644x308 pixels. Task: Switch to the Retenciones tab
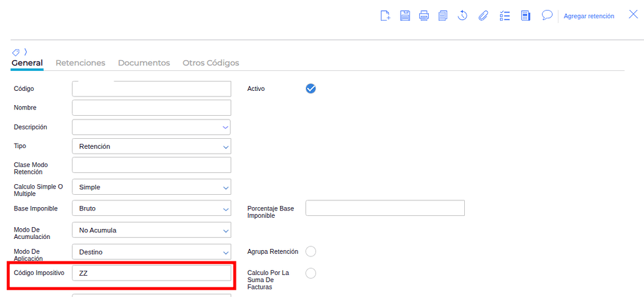80,63
